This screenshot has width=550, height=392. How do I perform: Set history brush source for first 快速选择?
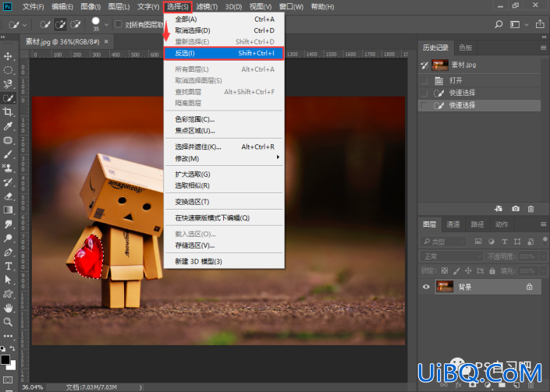pos(424,93)
